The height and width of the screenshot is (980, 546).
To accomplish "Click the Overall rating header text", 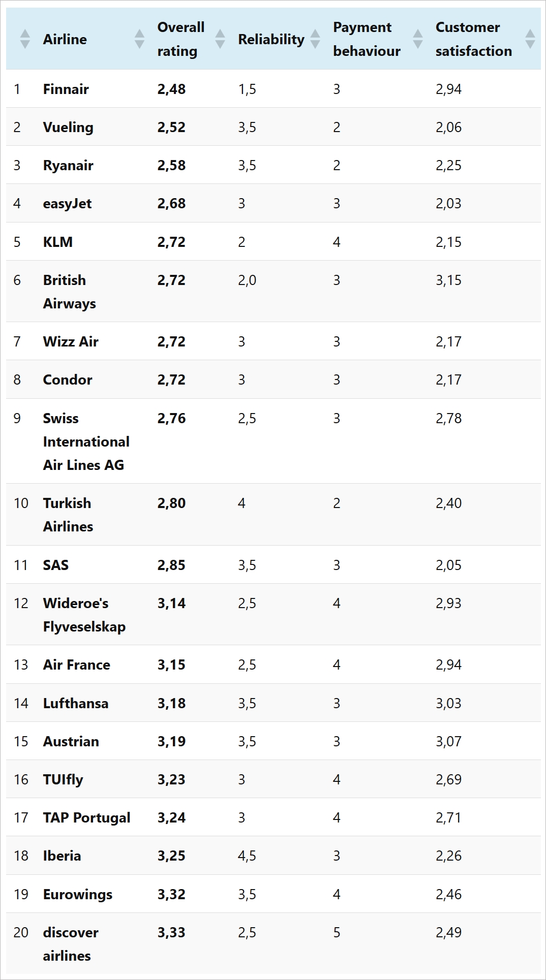I will (180, 39).
